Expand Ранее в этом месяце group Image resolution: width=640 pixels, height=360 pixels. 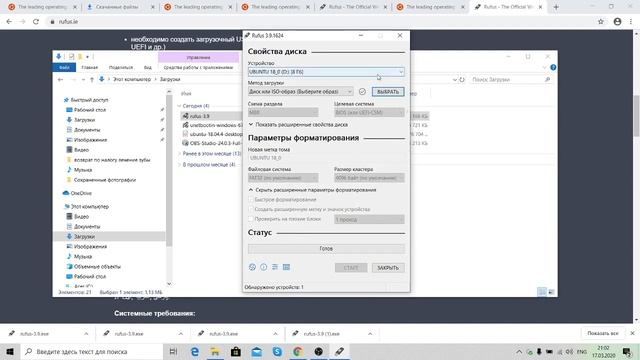tap(179, 154)
